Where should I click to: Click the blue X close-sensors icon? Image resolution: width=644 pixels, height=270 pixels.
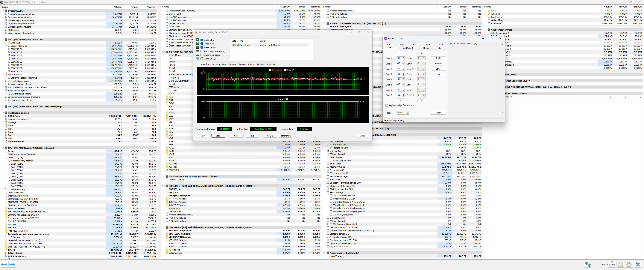point(638,264)
